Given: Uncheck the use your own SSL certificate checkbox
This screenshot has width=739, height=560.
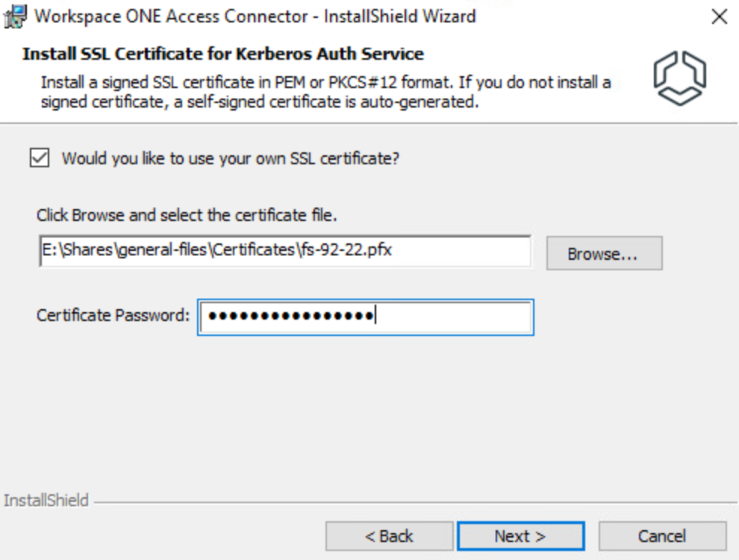Looking at the screenshot, I should [40, 158].
